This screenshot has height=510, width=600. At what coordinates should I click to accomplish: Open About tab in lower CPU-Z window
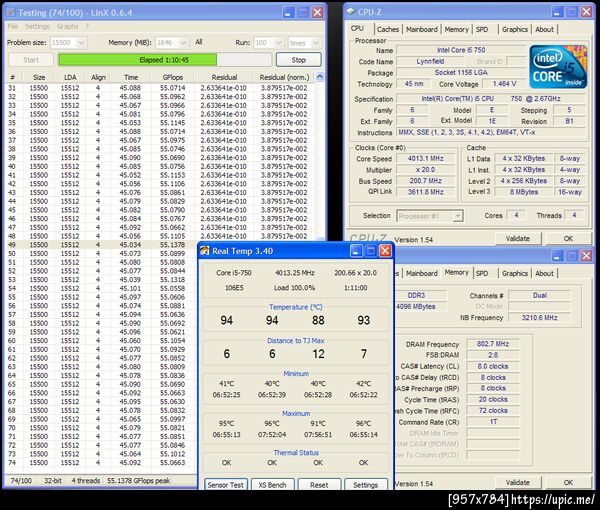544,274
